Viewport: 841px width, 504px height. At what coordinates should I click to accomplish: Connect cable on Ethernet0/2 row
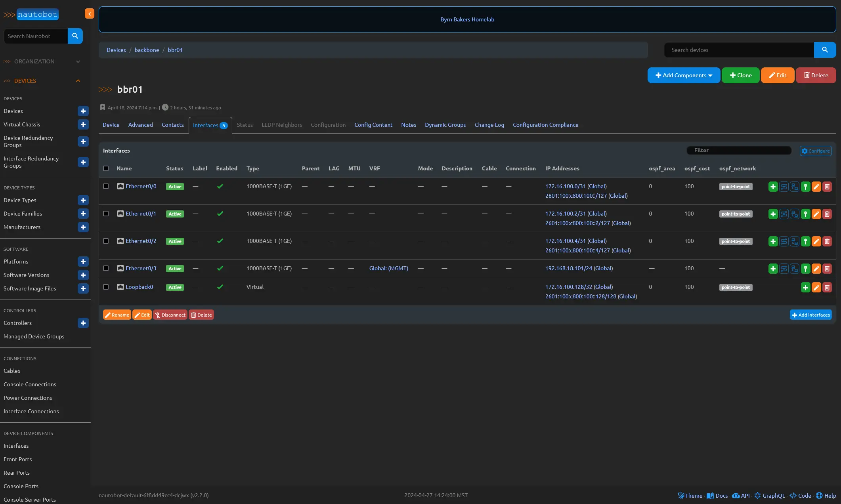(805, 241)
